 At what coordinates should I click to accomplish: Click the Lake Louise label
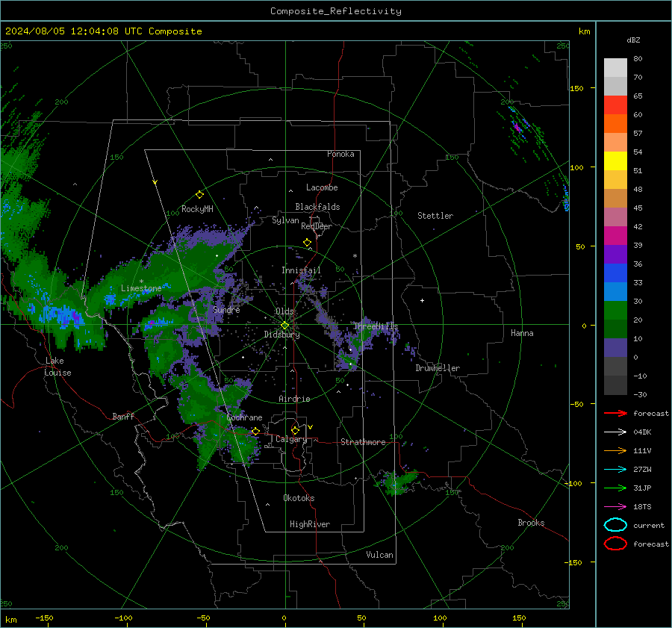[x=57, y=367]
